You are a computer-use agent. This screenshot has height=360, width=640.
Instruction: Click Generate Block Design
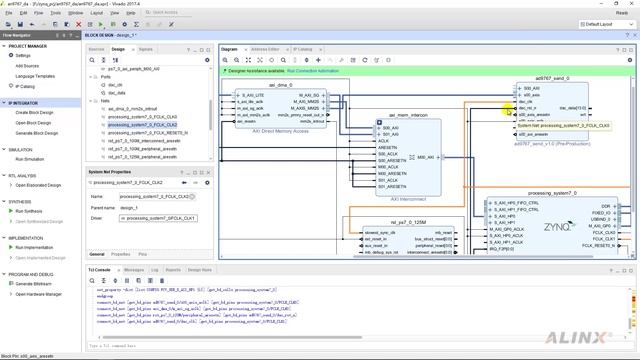point(37,133)
